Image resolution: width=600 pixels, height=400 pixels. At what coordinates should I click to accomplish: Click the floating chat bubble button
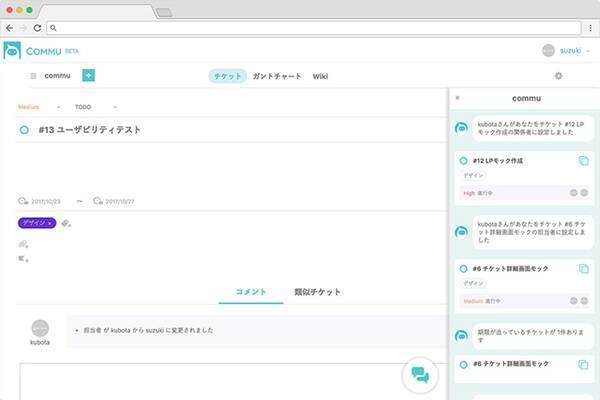coord(420,375)
